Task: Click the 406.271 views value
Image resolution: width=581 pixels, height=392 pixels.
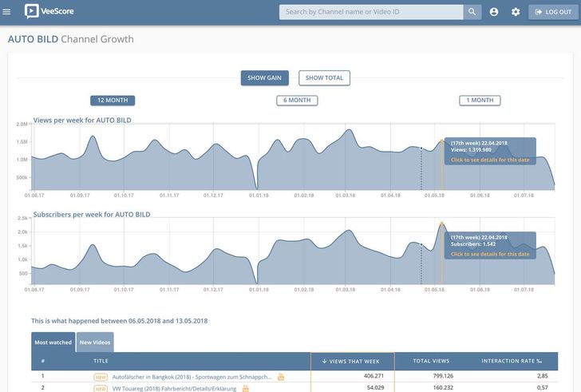Action: (x=373, y=376)
